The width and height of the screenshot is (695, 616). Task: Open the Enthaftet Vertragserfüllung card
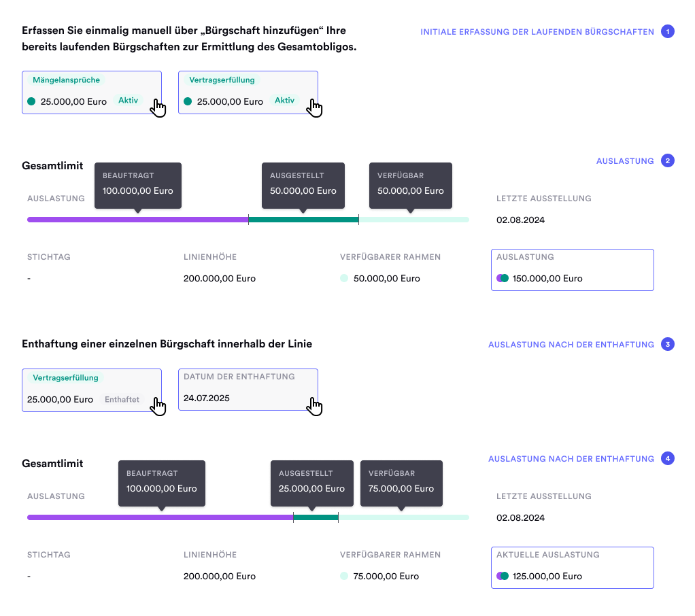tap(92, 390)
